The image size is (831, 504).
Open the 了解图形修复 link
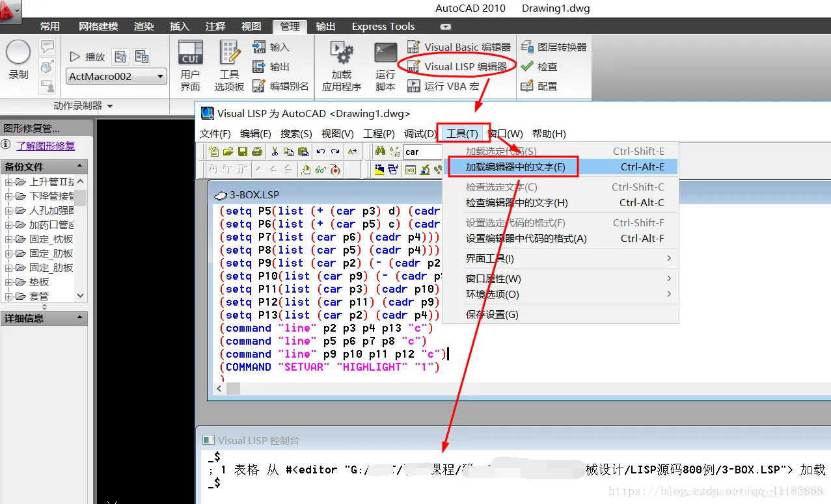pos(46,146)
